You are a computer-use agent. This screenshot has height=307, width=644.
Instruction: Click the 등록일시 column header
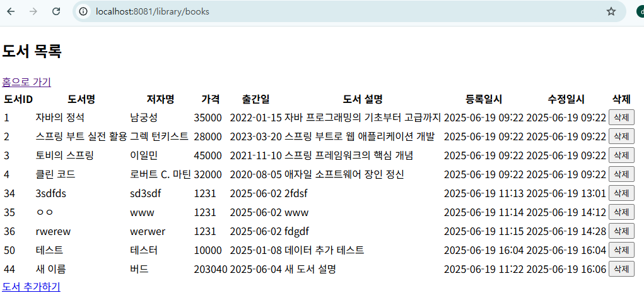click(484, 99)
